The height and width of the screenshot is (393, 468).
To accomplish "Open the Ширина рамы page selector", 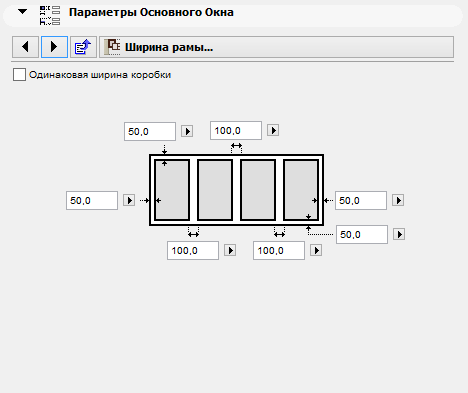I will [276, 47].
